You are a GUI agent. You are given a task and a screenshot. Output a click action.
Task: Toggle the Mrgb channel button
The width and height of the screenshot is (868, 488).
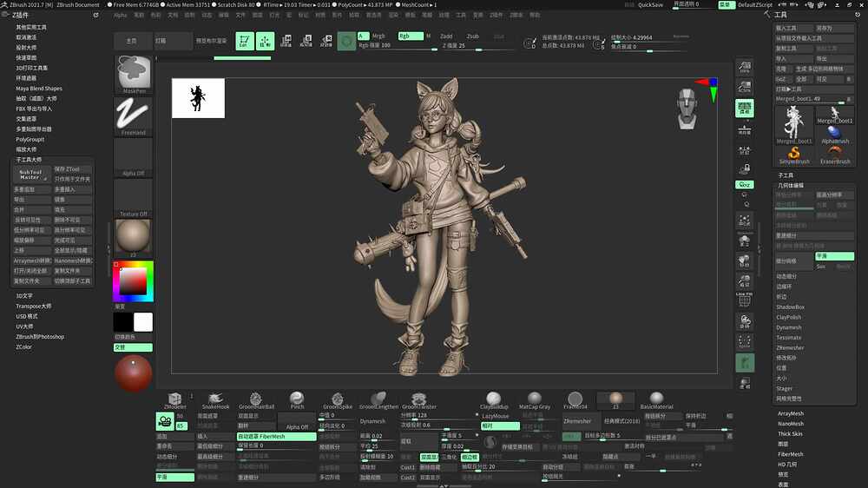(x=379, y=36)
